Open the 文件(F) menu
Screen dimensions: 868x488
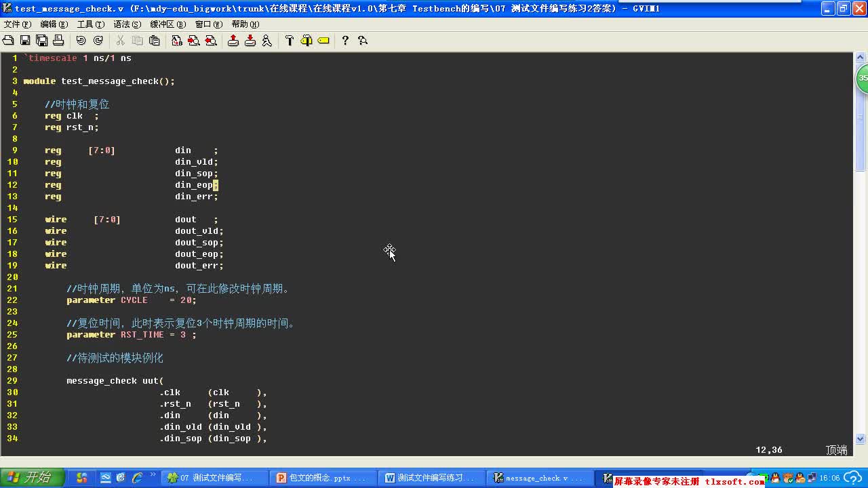pos(18,24)
